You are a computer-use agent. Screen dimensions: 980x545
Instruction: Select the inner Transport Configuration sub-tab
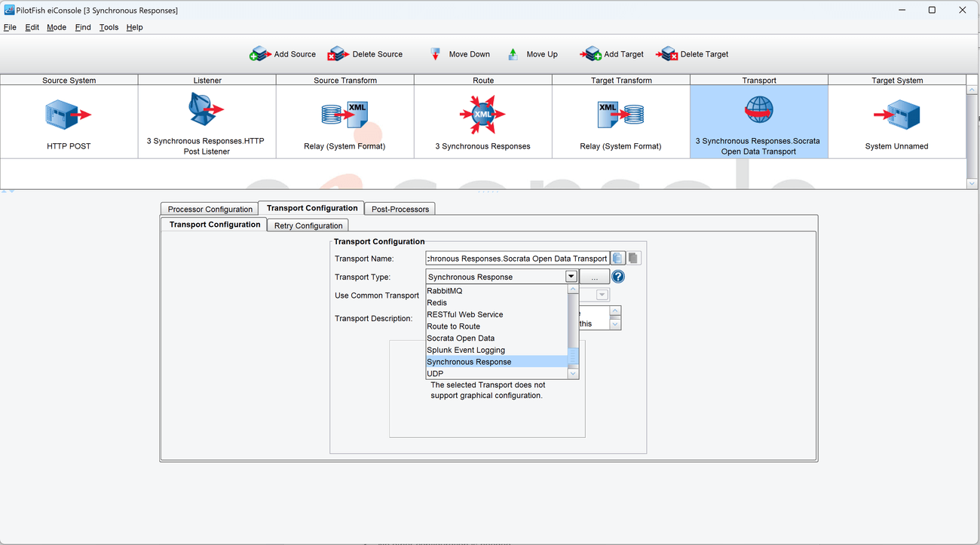click(x=214, y=225)
